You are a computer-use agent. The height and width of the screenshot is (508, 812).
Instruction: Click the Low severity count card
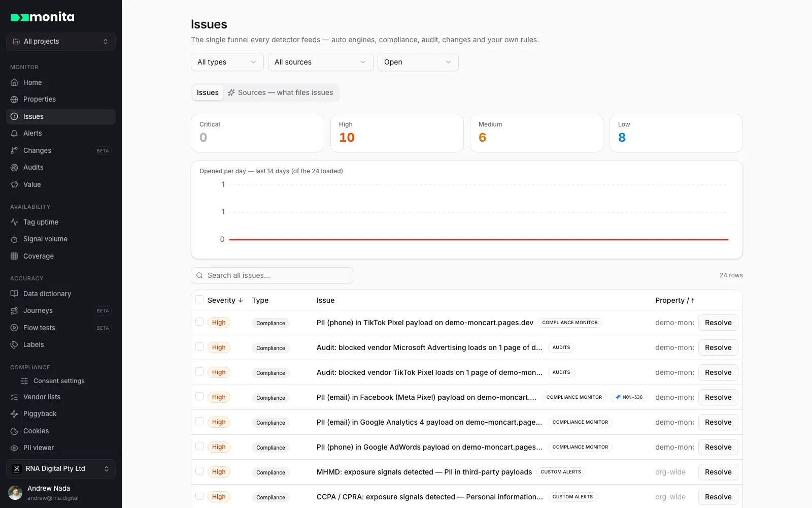[x=676, y=133]
